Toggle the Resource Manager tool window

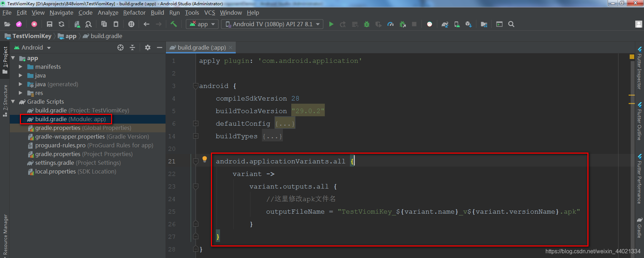5,235
